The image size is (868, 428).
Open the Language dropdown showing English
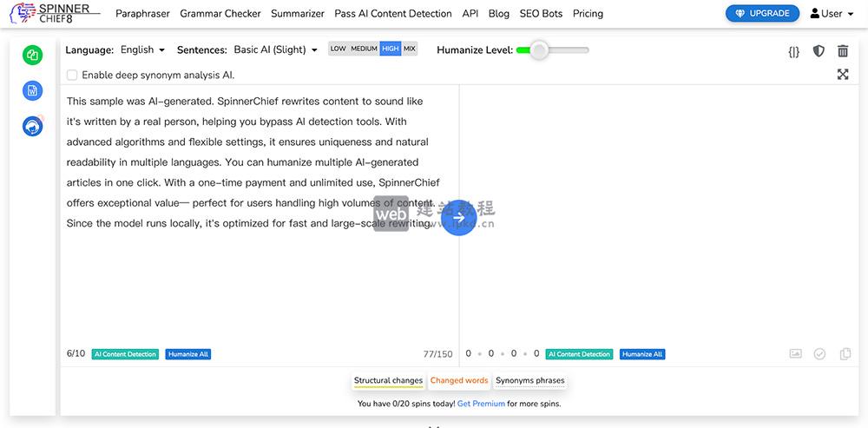[142, 50]
